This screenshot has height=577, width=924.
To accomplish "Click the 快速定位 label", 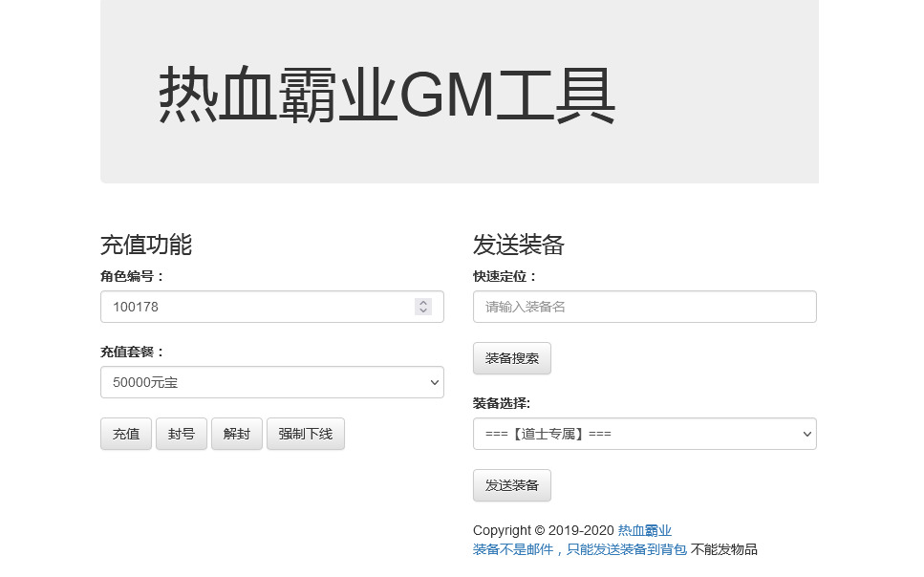I will click(x=505, y=276).
